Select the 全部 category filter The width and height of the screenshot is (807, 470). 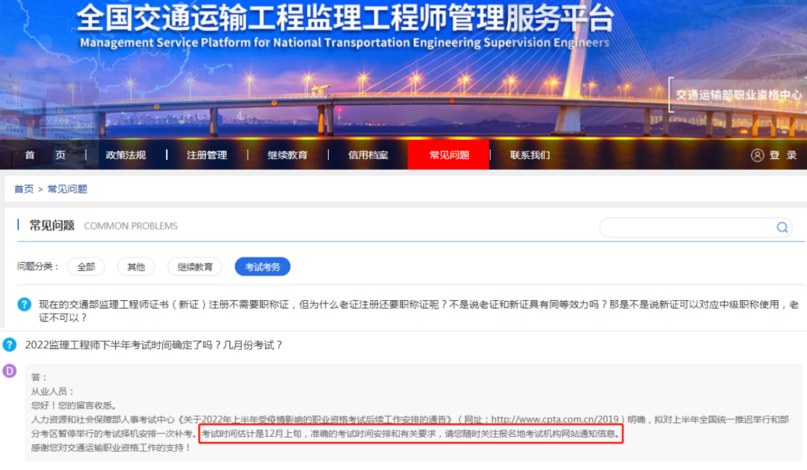(x=86, y=267)
